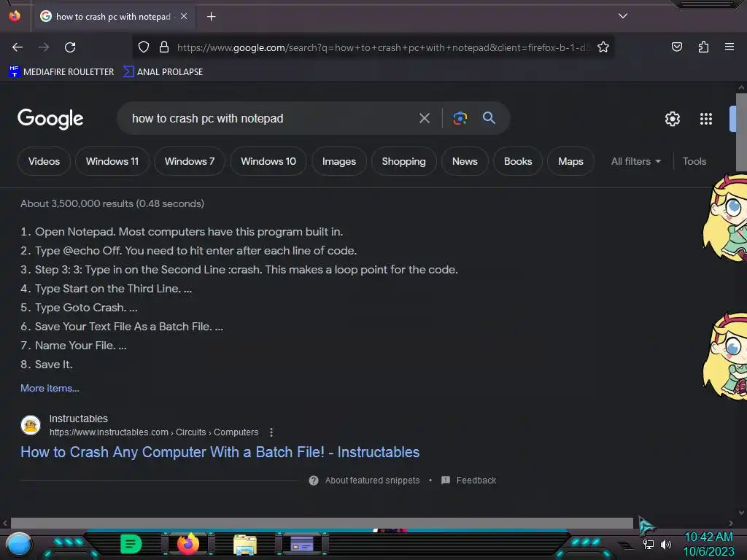Image resolution: width=747 pixels, height=560 pixels.
Task: Expand More items in the snippet
Action: (50, 388)
